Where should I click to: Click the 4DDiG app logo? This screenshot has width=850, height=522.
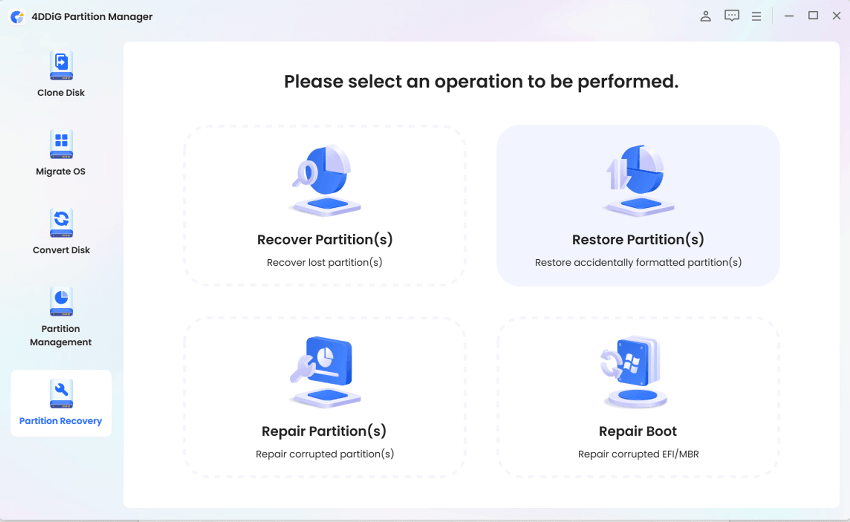pyautogui.click(x=17, y=17)
